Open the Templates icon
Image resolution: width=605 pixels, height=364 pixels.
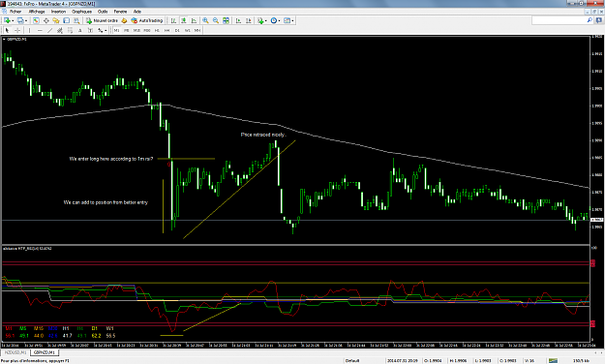287,20
